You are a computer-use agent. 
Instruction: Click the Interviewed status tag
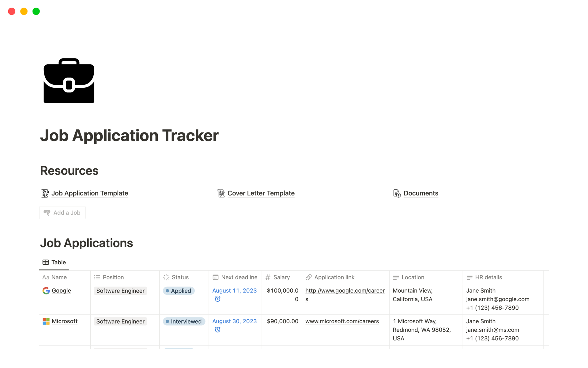pyautogui.click(x=184, y=321)
